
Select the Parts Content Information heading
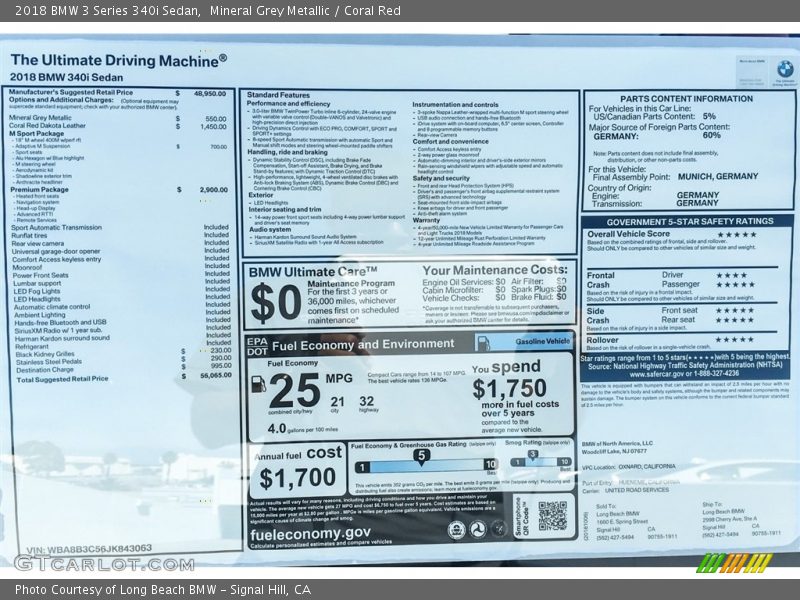point(686,99)
